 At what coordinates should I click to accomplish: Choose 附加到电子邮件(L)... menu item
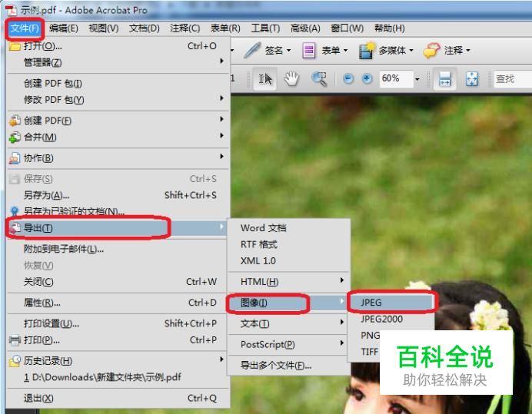pyautogui.click(x=117, y=249)
